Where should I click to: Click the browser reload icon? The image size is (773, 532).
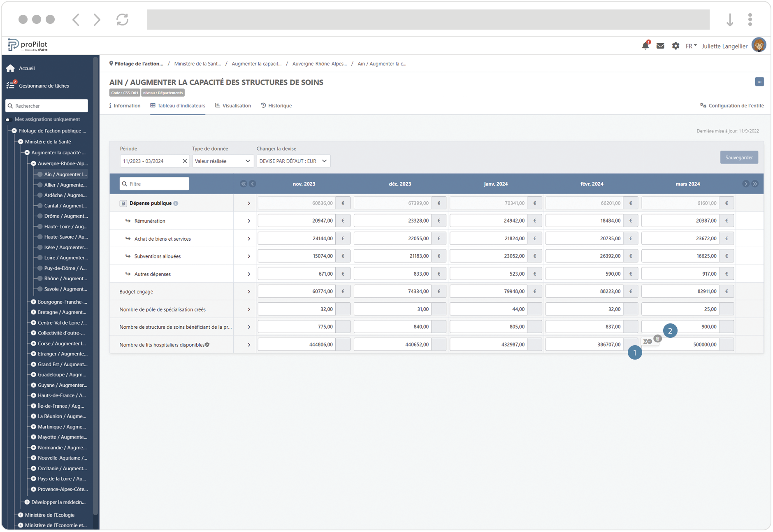pos(122,19)
